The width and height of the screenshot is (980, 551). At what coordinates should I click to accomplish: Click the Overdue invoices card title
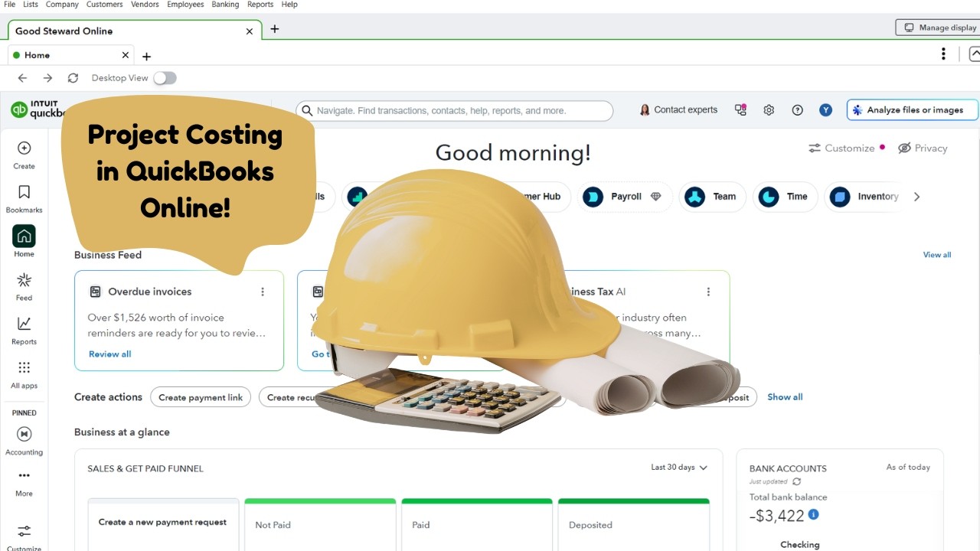pyautogui.click(x=149, y=292)
